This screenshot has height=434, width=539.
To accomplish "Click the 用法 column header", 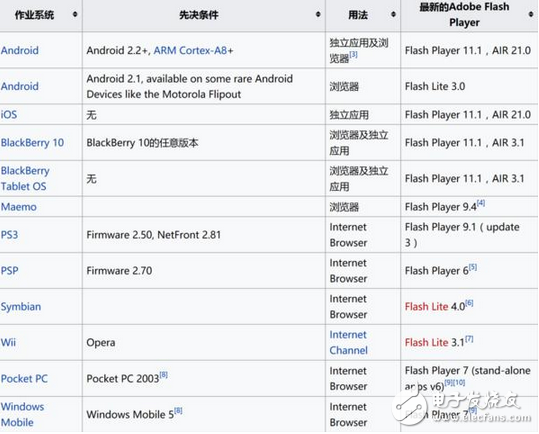I will (x=363, y=15).
